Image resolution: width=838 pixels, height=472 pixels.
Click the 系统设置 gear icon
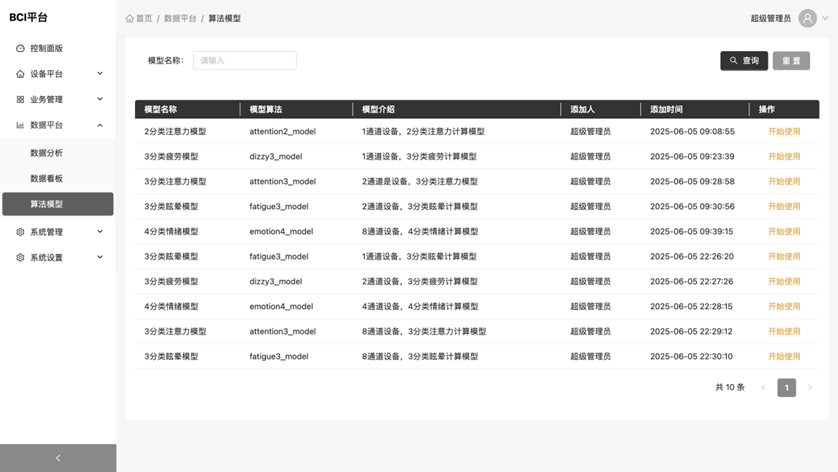(x=20, y=258)
